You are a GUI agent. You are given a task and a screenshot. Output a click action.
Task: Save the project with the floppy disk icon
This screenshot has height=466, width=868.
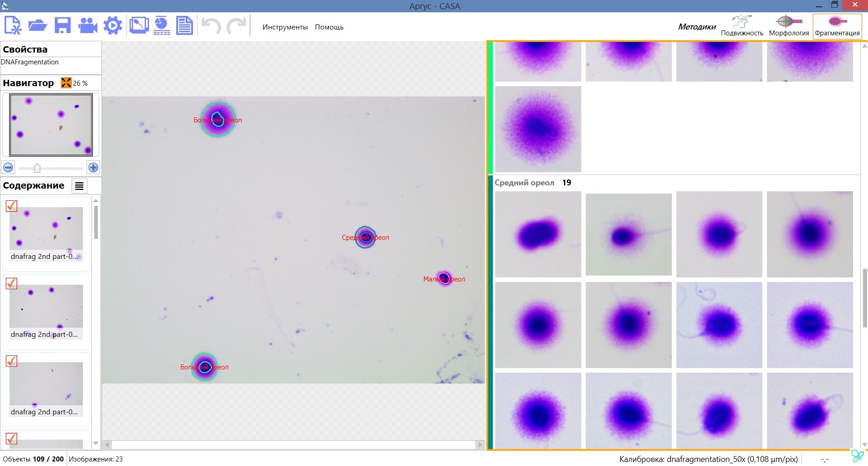point(63,25)
